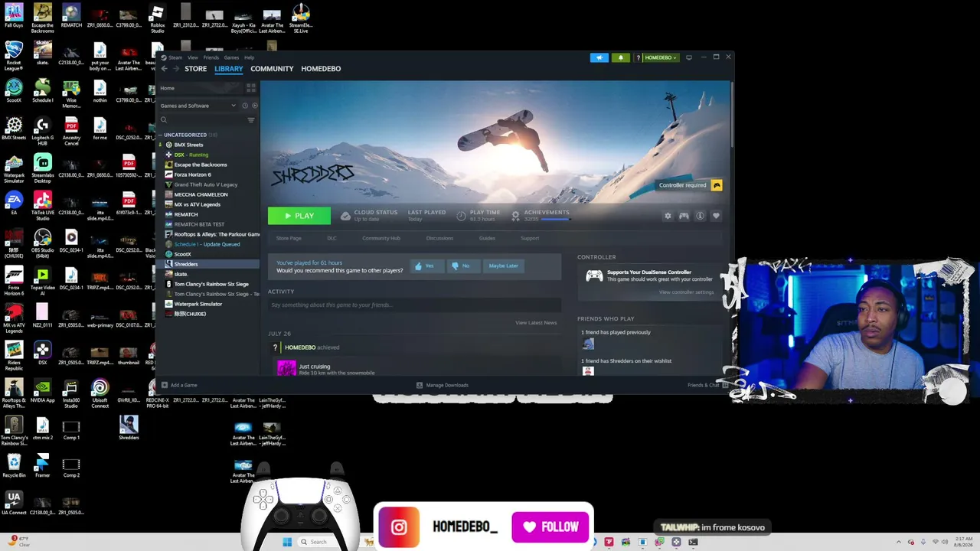
Task: Select BMX Streets in the game list
Action: point(188,145)
